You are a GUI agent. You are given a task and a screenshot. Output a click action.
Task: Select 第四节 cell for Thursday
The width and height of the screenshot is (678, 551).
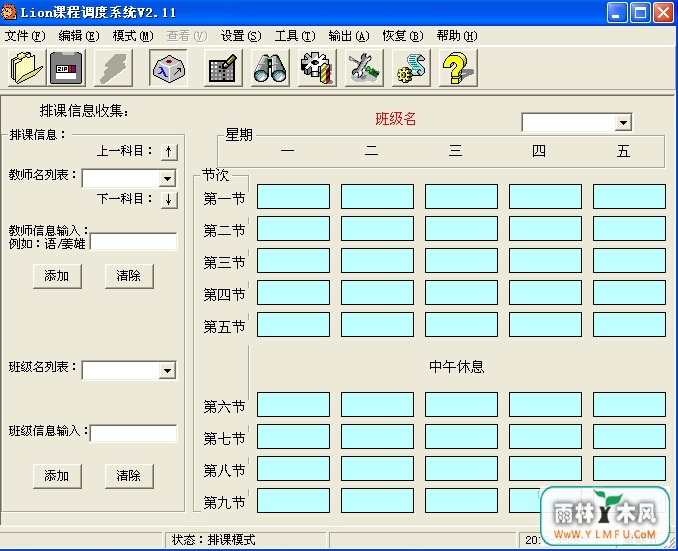click(545, 292)
